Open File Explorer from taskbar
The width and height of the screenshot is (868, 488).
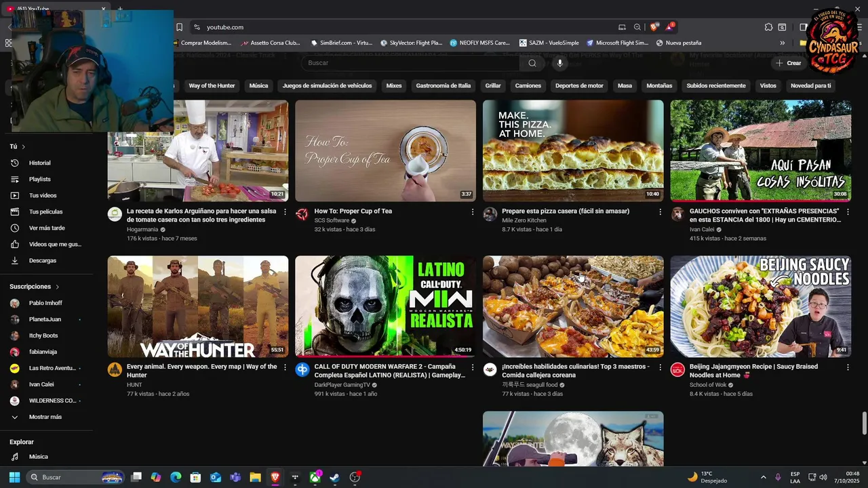pos(255,477)
